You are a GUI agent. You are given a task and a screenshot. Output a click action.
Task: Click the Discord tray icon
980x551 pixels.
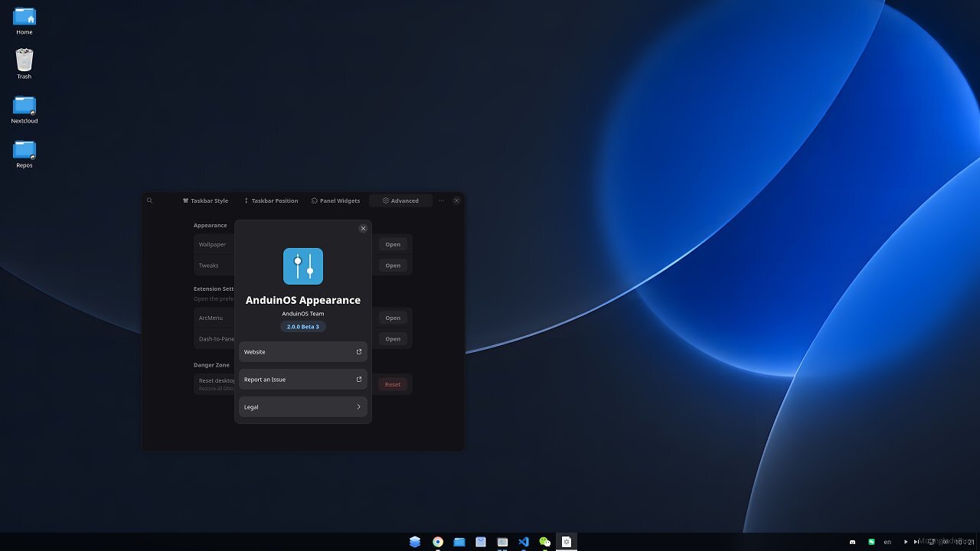[853, 542]
